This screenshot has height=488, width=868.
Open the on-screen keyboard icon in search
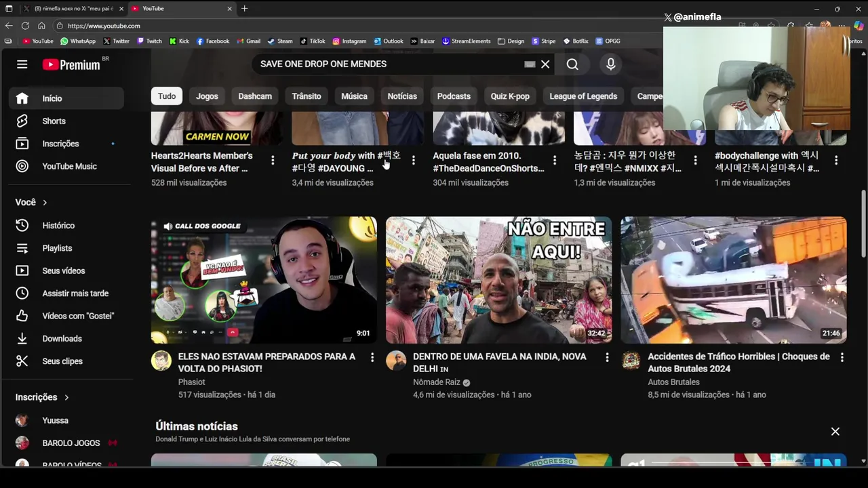coord(530,64)
